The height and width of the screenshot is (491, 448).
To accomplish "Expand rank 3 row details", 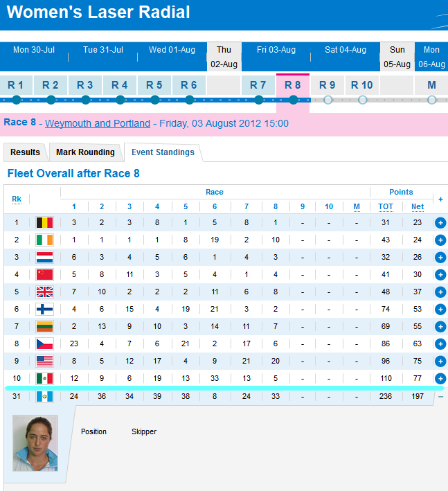I will click(440, 257).
